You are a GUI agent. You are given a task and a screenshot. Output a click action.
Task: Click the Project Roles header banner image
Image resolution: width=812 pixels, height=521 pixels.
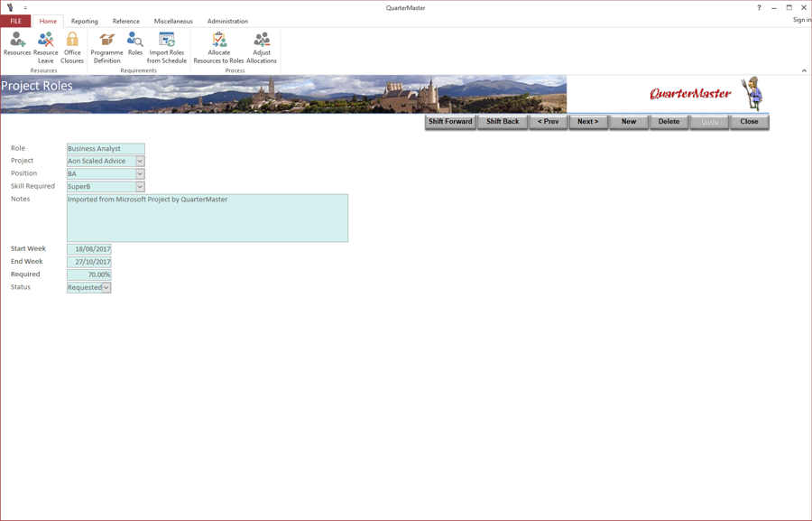(x=283, y=94)
